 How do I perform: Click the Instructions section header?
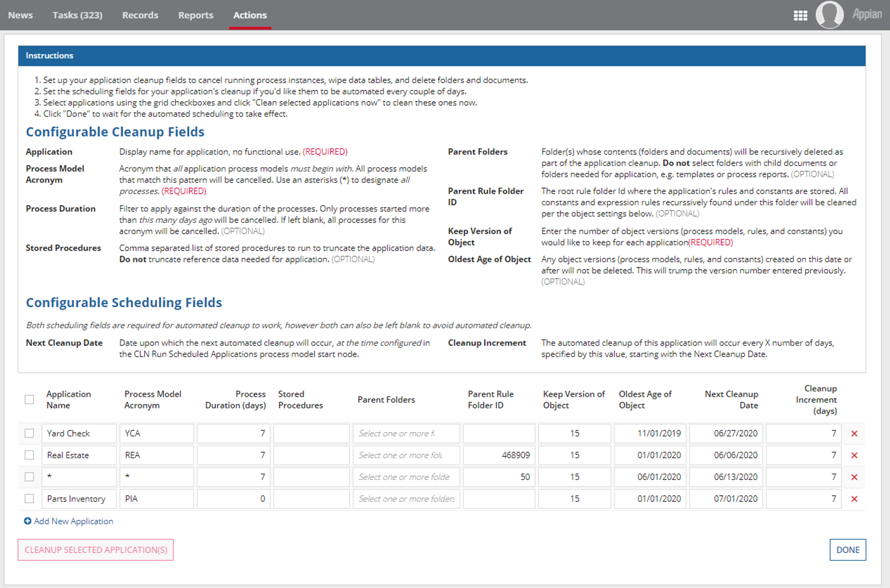coord(442,56)
